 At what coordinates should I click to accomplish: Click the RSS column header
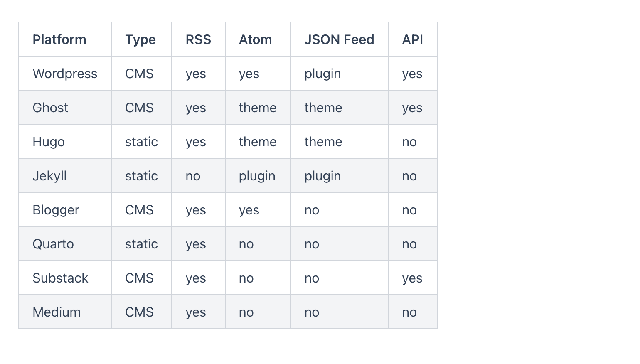tap(198, 39)
